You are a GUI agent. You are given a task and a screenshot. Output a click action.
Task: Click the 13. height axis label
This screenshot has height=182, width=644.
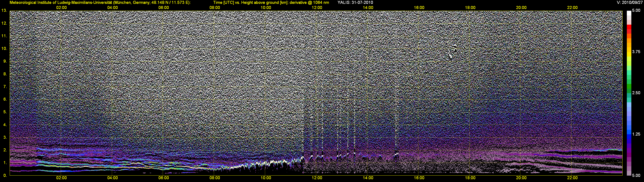pos(4,10)
